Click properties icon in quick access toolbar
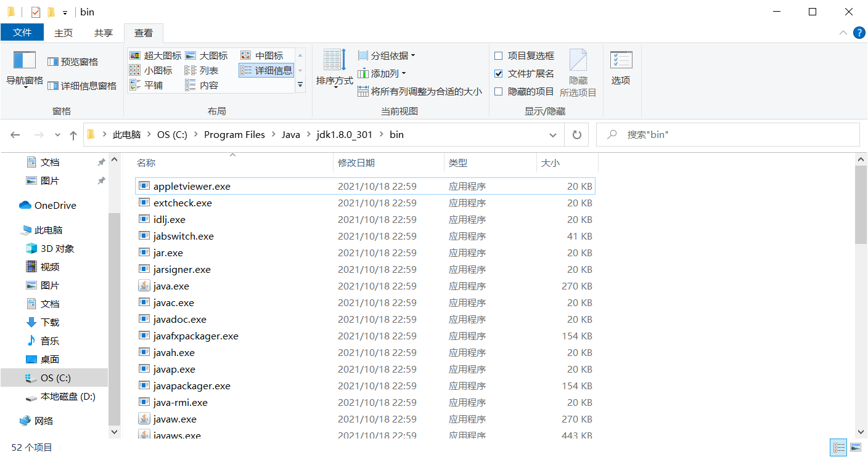 (36, 12)
